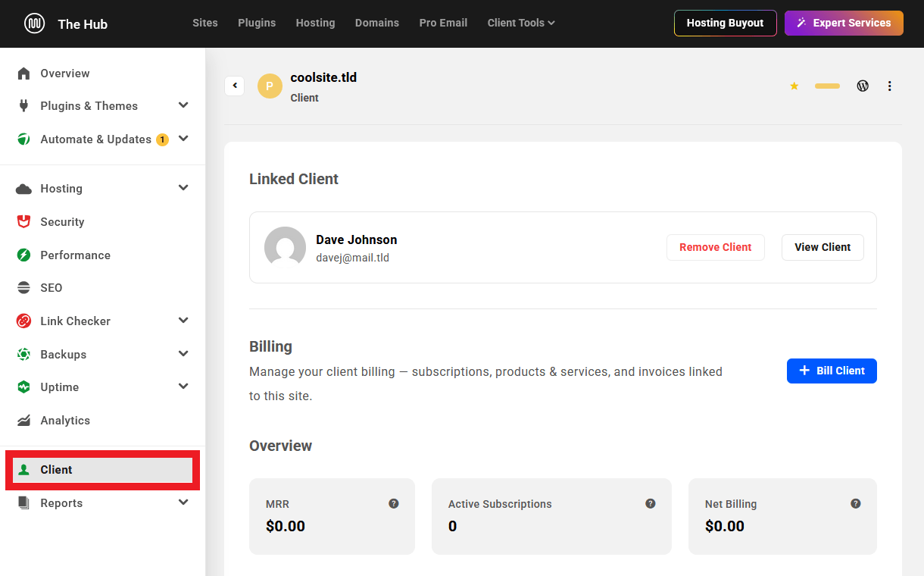
Task: Toggle the favorite star for coolsite.tld
Action: point(794,86)
